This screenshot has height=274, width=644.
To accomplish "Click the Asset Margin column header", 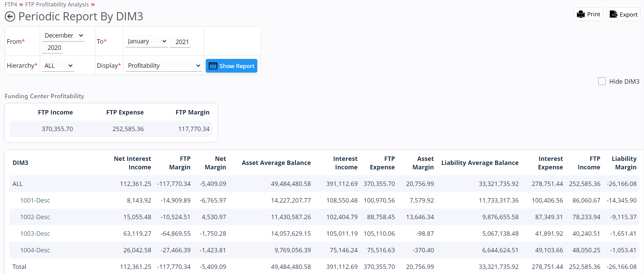I will [x=423, y=163].
